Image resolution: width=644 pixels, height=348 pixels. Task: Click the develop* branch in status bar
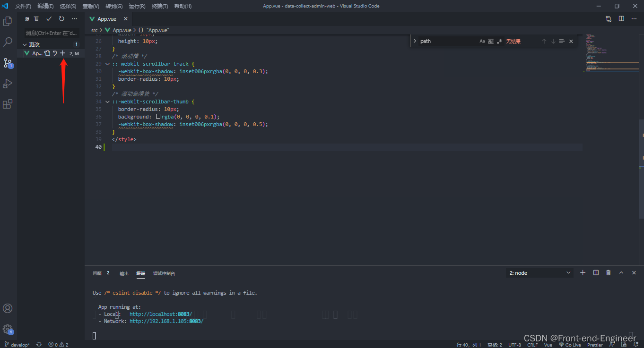pos(17,345)
